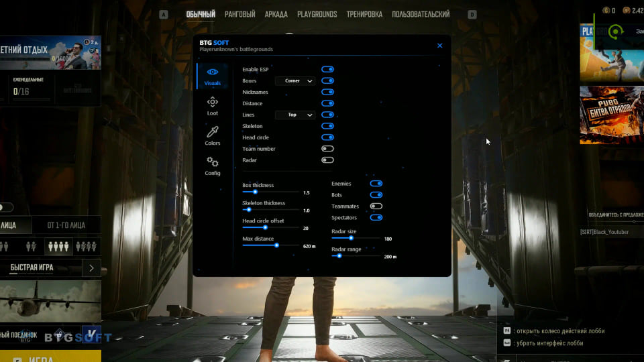Adjust the Box thickness slider
The width and height of the screenshot is (644, 362).
pos(271,192)
